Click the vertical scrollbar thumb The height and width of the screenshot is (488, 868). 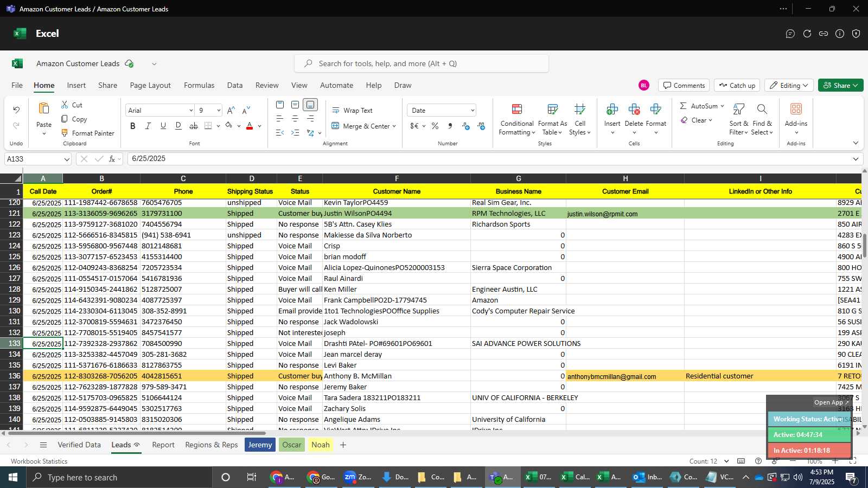click(x=864, y=246)
